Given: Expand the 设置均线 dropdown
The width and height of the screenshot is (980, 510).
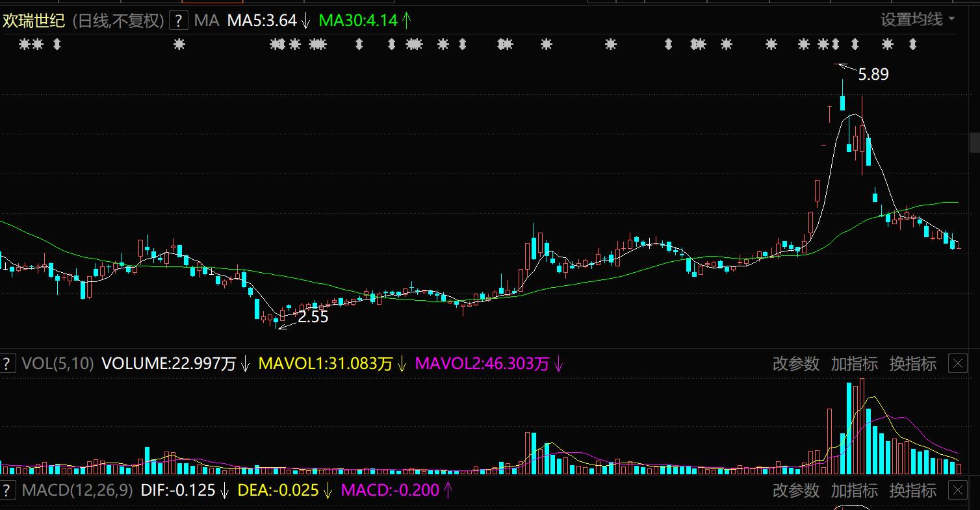Looking at the screenshot, I should 918,19.
